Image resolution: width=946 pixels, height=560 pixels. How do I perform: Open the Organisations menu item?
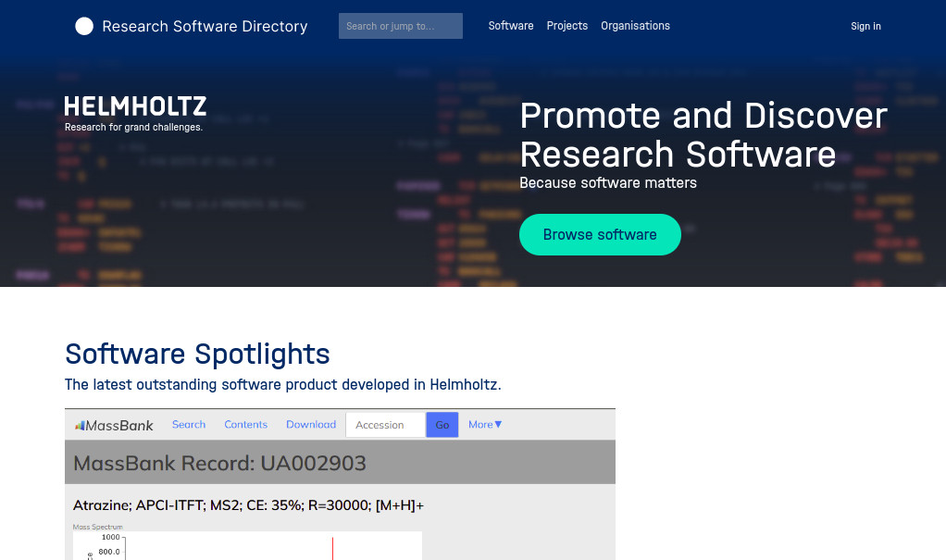pyautogui.click(x=635, y=26)
